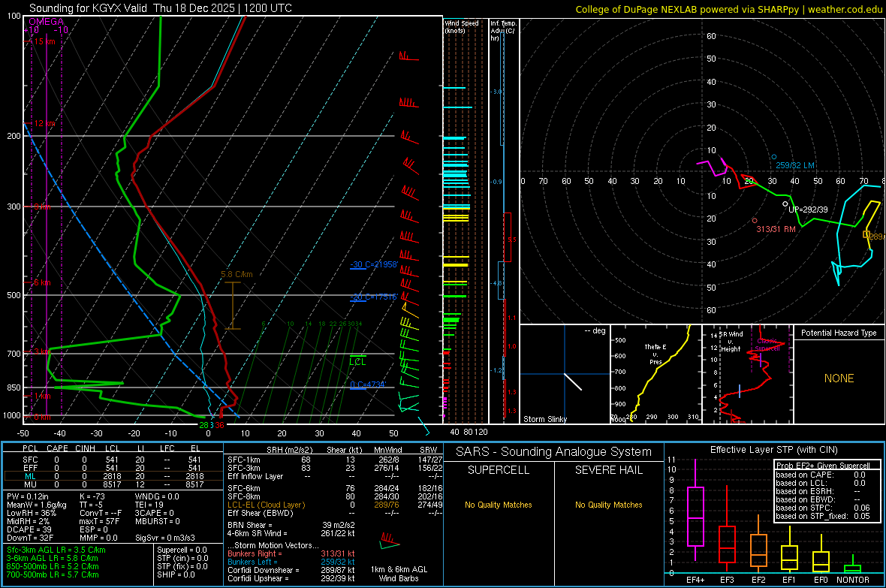This screenshot has width=886, height=588.
Task: Click the red surface temperature value 36
Action: click(x=219, y=425)
